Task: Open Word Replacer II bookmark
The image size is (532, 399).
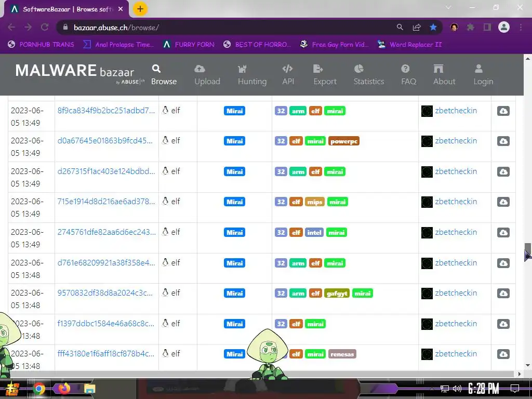Action: pos(410,45)
